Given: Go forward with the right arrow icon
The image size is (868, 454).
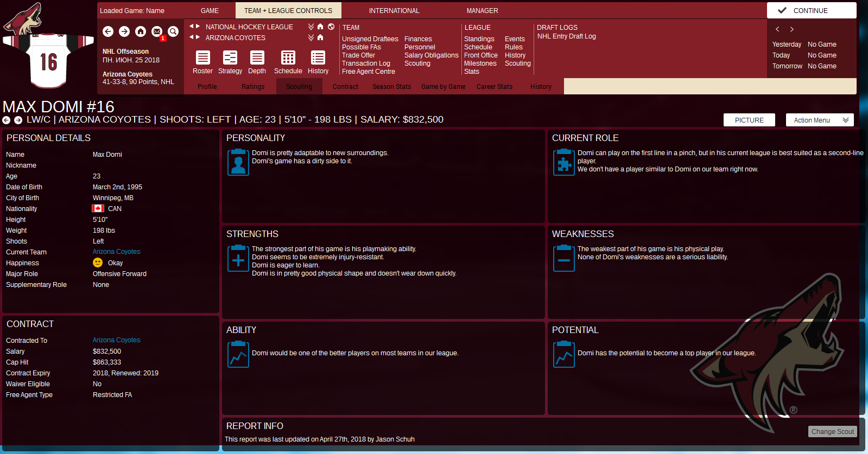Looking at the screenshot, I should pos(124,31).
